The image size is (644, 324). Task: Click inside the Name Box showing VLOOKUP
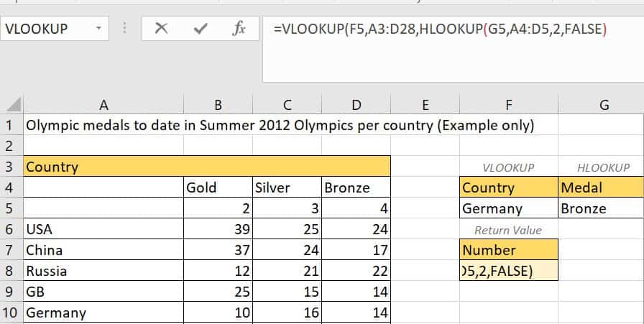point(43,29)
